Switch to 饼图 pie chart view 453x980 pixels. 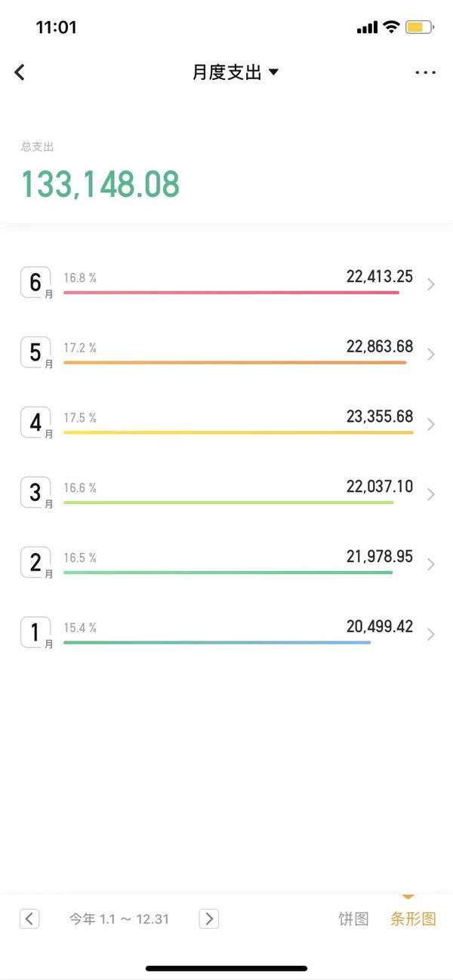[353, 919]
